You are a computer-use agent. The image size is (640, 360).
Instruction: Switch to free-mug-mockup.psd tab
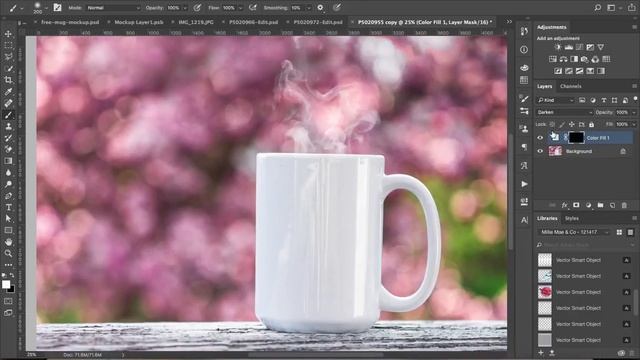click(70, 22)
